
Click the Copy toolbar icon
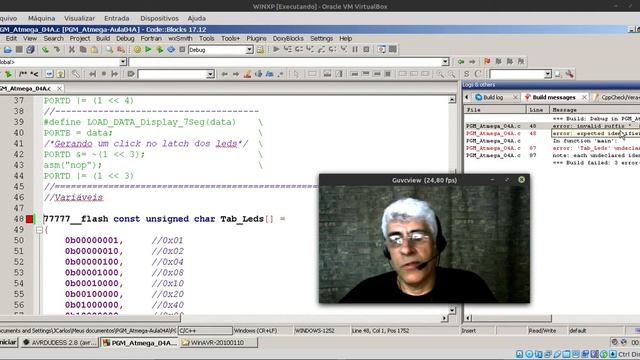click(x=83, y=50)
